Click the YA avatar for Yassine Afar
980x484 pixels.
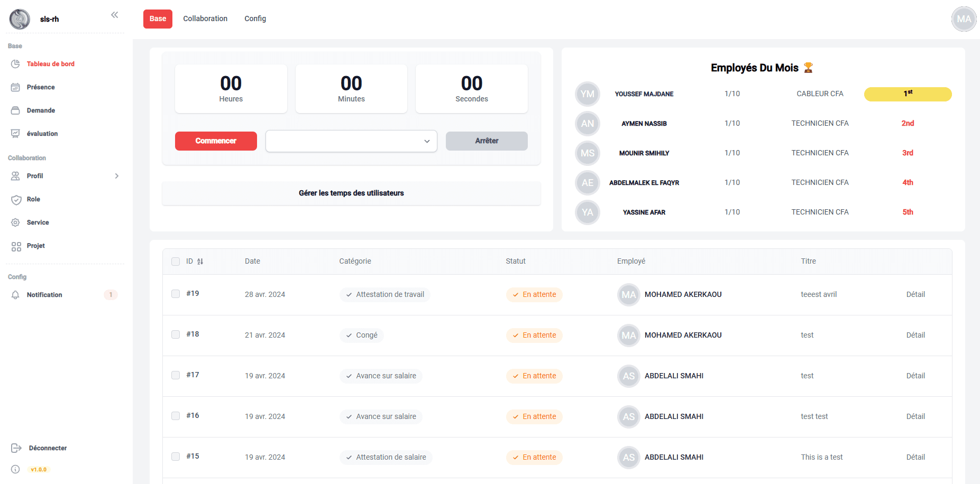[x=587, y=212]
